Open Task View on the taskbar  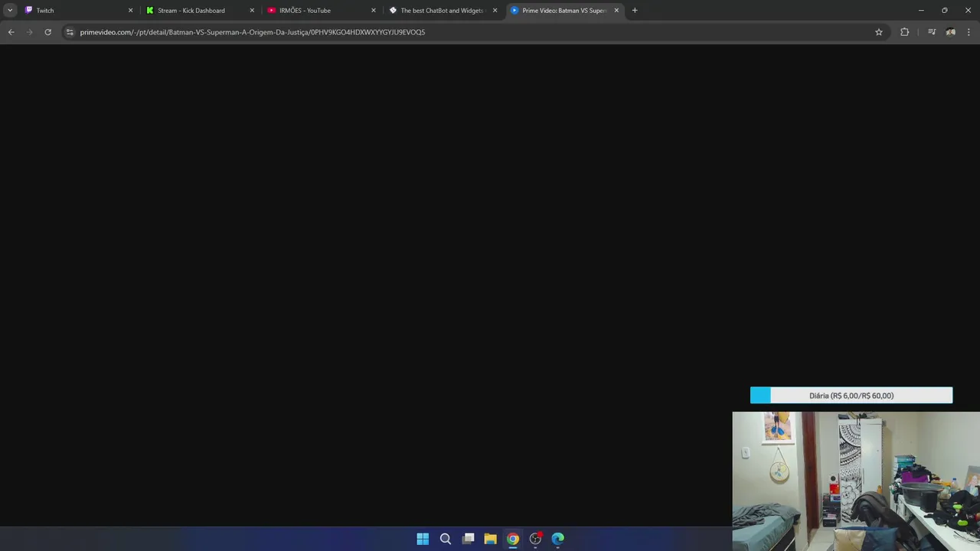(468, 539)
